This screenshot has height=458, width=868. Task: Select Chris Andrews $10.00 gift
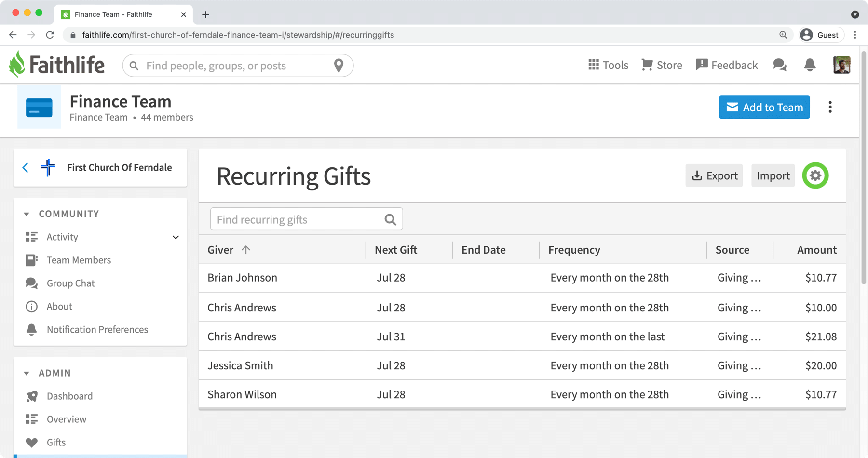tap(522, 308)
